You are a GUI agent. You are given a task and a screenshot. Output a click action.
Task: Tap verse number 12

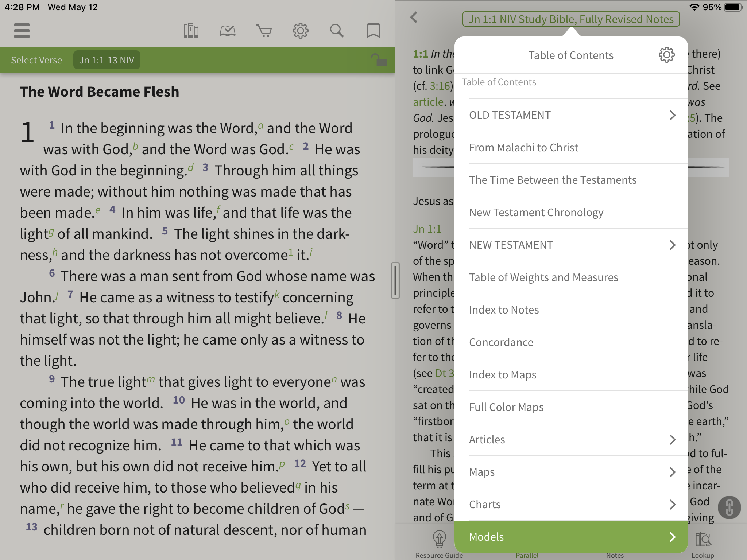tap(300, 463)
